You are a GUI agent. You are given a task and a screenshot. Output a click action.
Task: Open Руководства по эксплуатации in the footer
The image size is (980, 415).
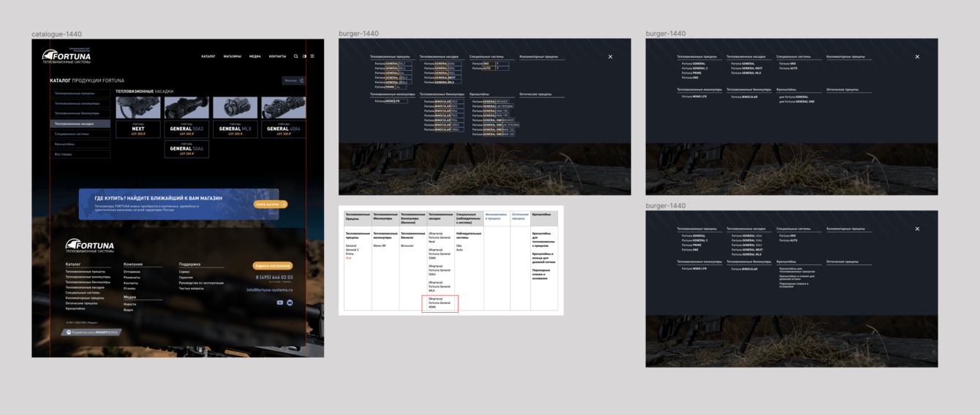point(201,283)
